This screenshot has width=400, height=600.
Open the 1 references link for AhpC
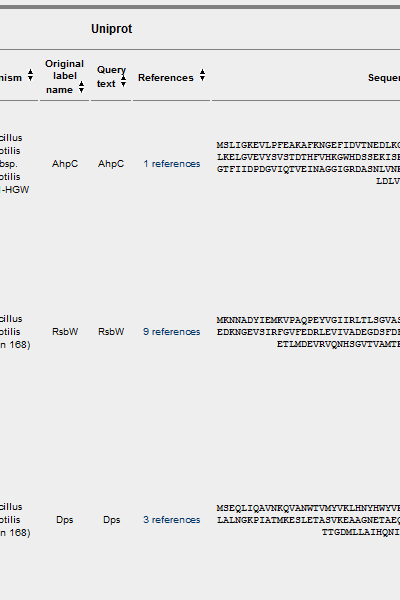(x=172, y=164)
